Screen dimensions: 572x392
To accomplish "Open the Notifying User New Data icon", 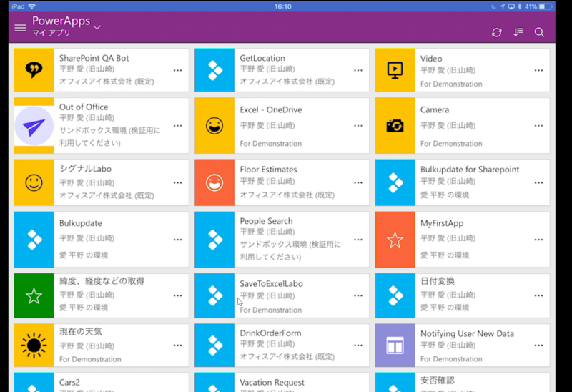I will coord(395,346).
